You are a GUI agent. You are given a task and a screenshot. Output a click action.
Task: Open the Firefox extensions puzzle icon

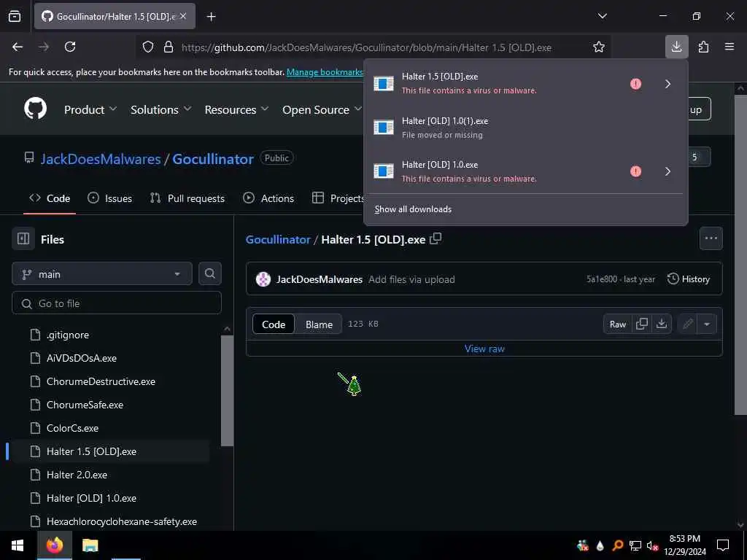703,47
